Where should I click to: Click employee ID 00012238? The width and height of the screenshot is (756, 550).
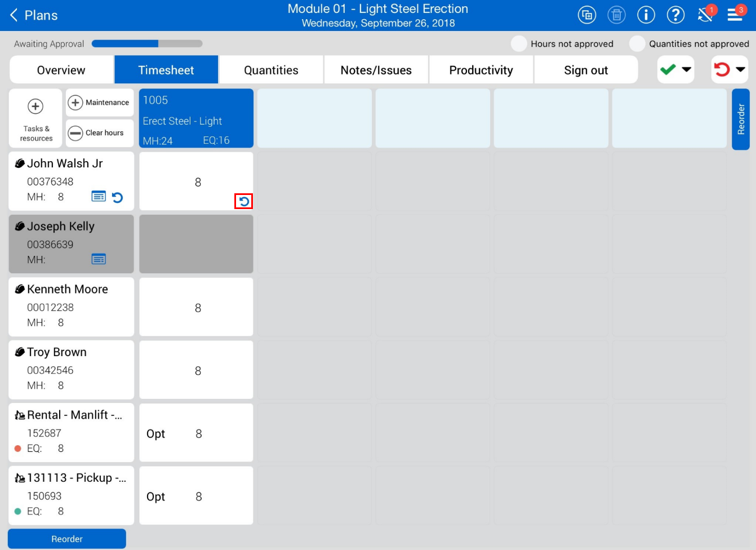pyautogui.click(x=50, y=307)
